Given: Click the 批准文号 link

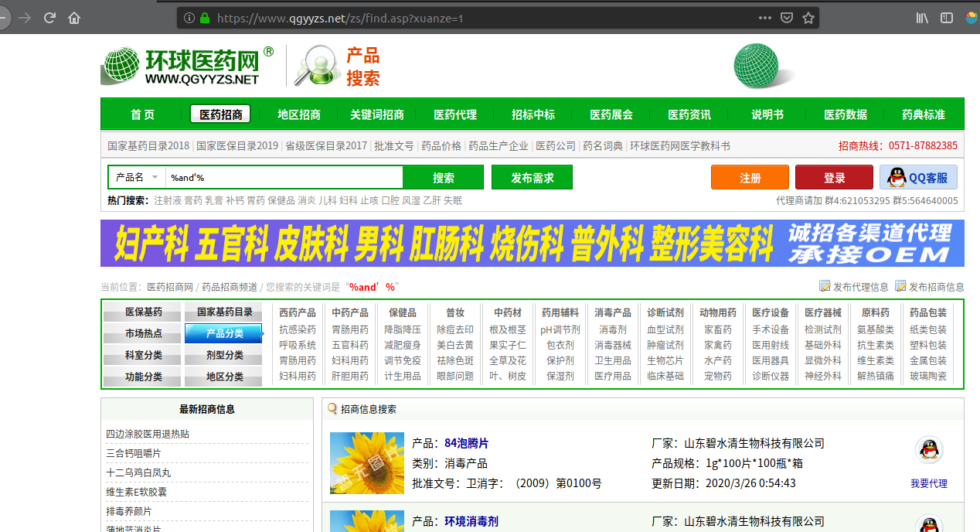Looking at the screenshot, I should coord(394,145).
